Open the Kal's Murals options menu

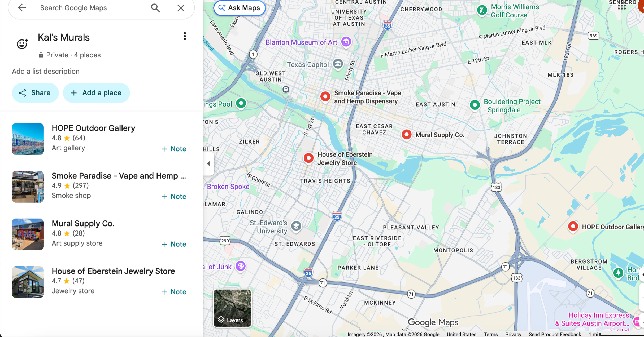[185, 36]
